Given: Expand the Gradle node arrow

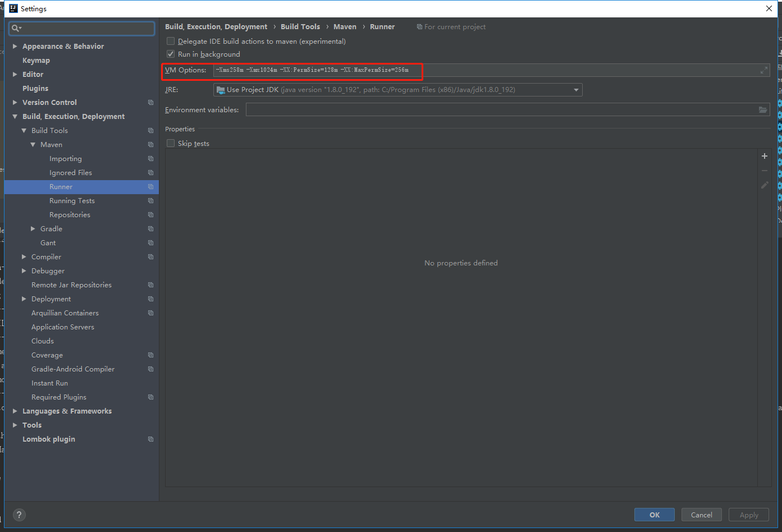Looking at the screenshot, I should click(33, 228).
